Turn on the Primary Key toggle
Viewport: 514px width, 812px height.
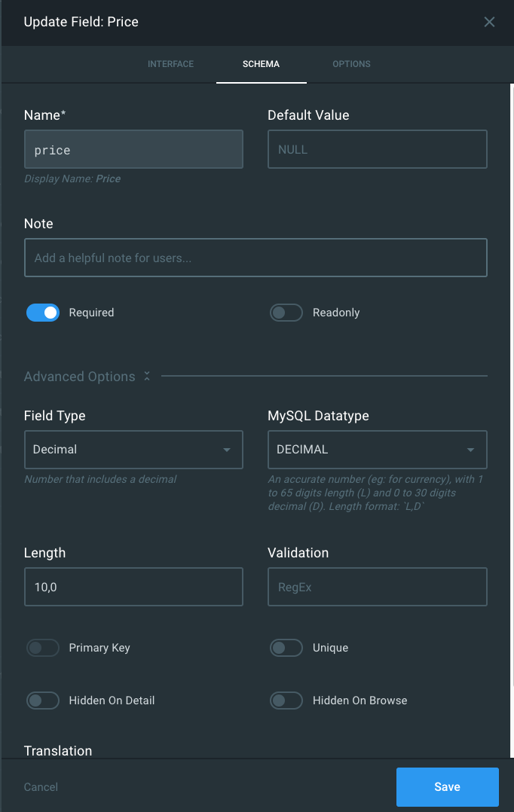point(43,647)
